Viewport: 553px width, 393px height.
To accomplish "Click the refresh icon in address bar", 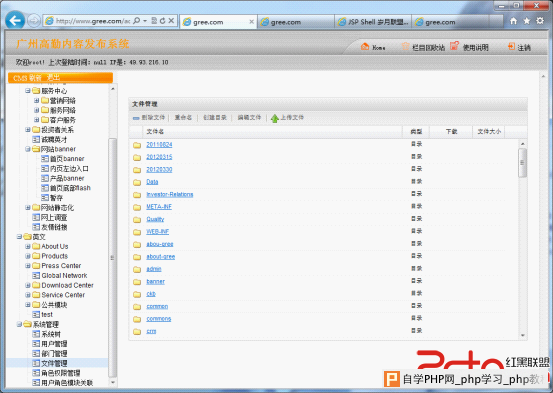I will tap(163, 21).
